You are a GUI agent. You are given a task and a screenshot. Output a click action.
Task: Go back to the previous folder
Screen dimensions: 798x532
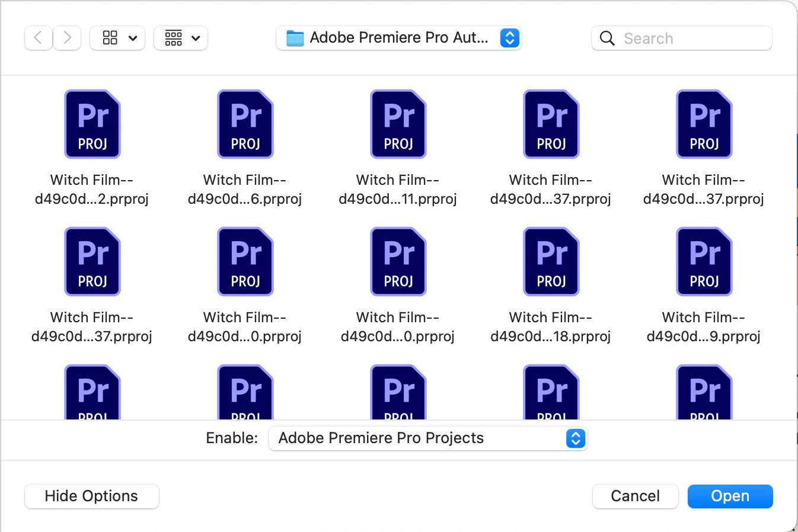click(x=39, y=38)
